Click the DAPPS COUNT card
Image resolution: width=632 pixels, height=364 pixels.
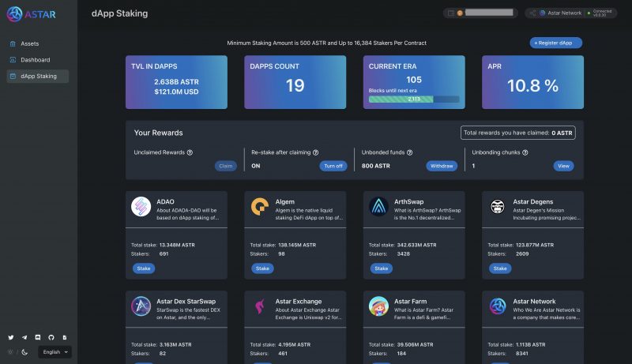tap(295, 82)
